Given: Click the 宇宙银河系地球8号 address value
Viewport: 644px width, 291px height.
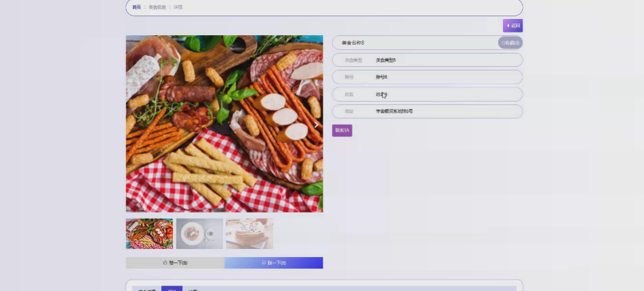Looking at the screenshot, I should [395, 111].
